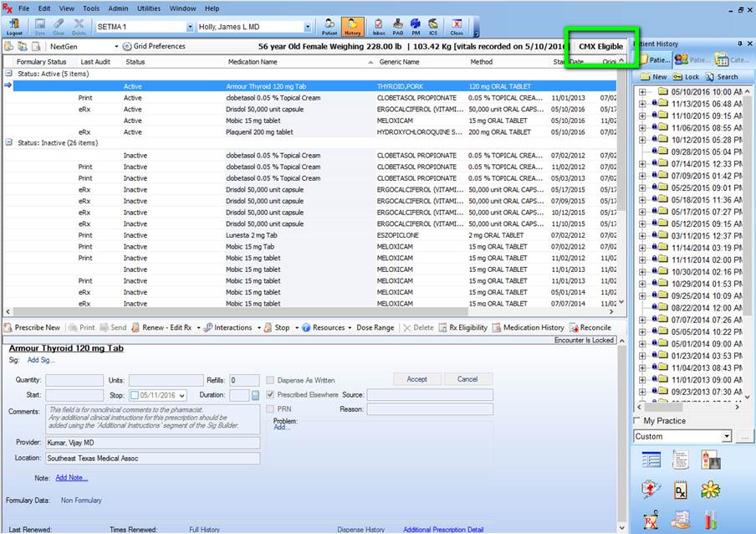
Task: Open the Utilities menu
Action: 149,8
